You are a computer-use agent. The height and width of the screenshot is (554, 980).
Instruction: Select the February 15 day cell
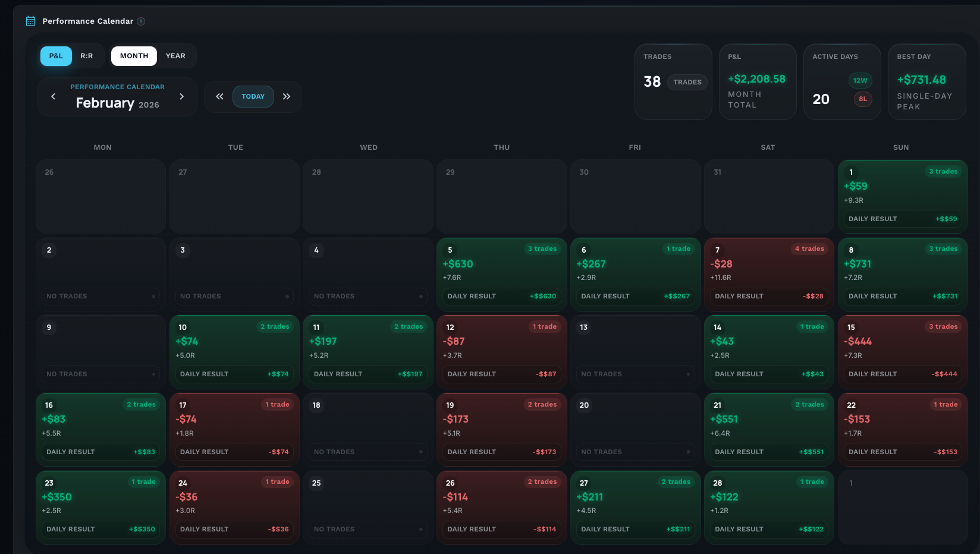[x=902, y=351]
